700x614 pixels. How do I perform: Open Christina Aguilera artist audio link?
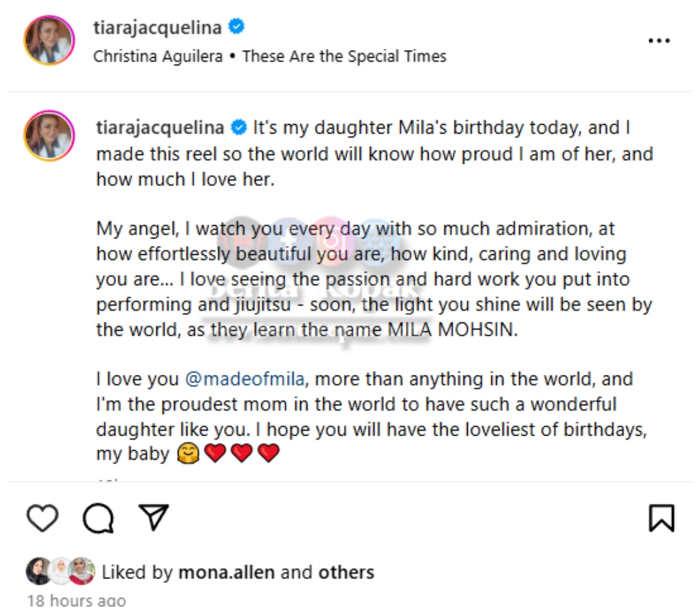point(158,57)
